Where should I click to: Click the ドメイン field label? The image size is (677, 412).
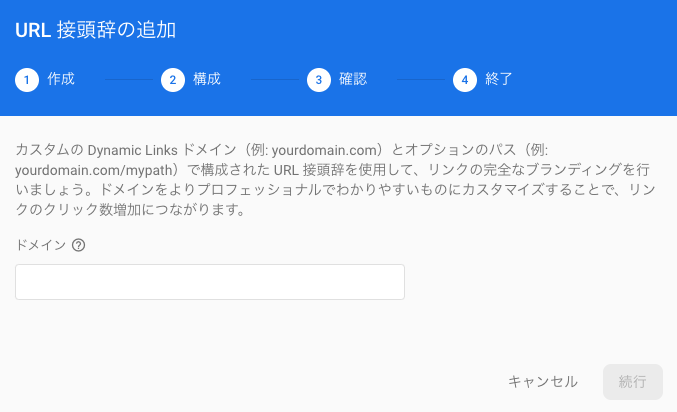40,245
